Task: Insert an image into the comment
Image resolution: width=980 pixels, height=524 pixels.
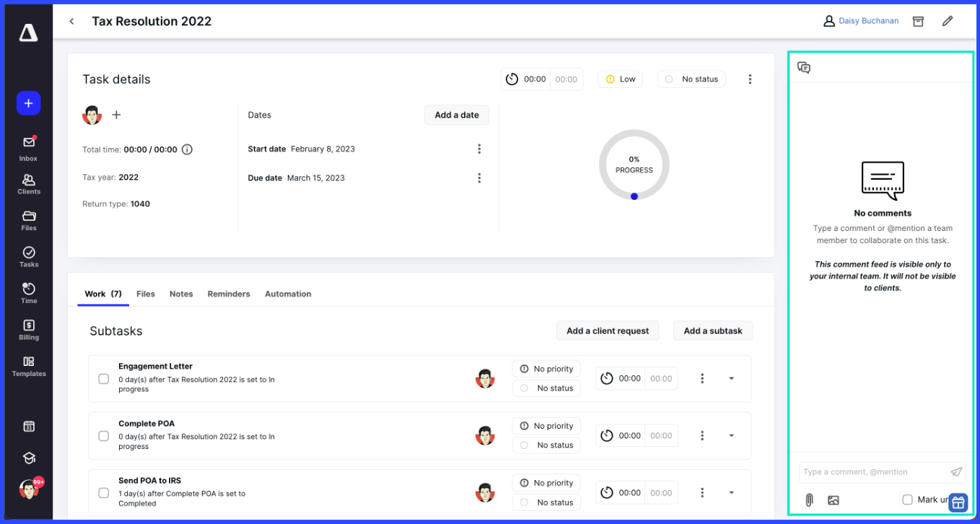Action: 834,499
